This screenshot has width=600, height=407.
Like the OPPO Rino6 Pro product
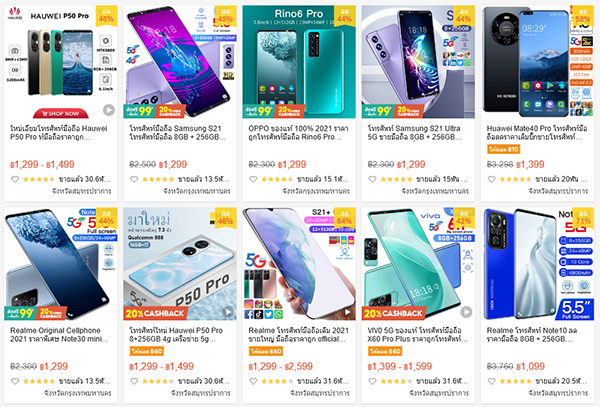click(253, 179)
